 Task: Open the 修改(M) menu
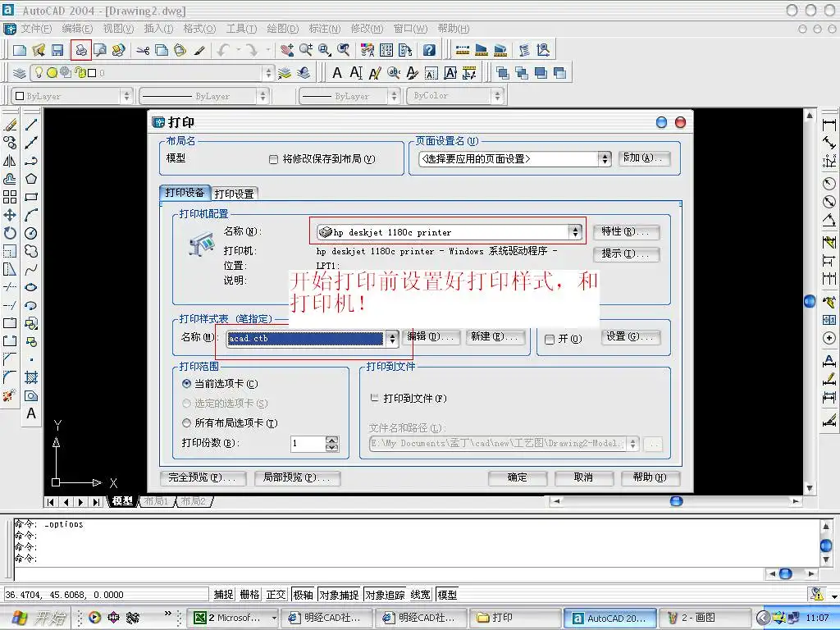tap(367, 29)
